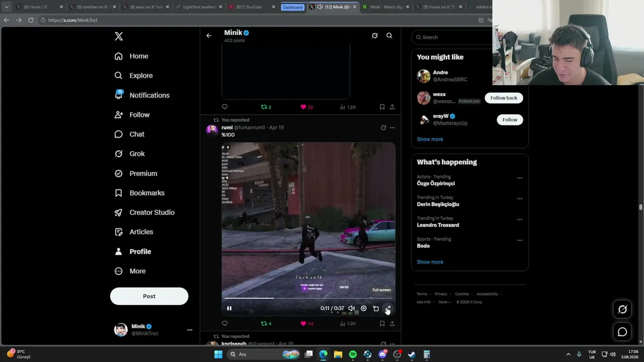This screenshot has height=362, width=644.
Task: Share rumi's video post
Action: (392, 324)
